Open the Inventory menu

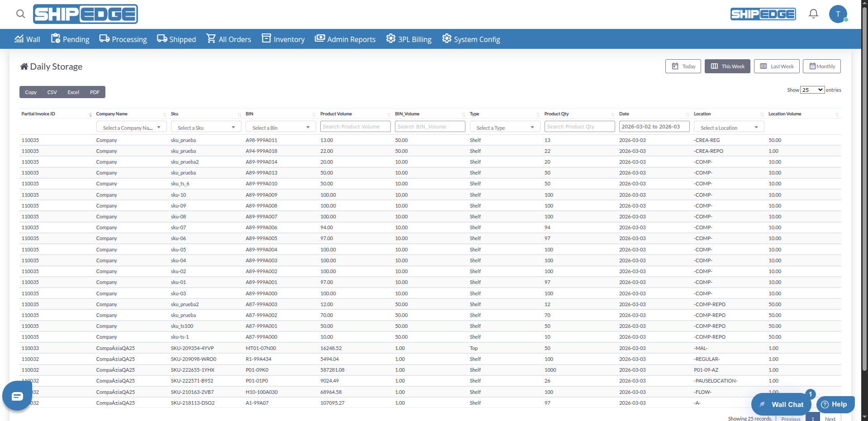point(283,39)
